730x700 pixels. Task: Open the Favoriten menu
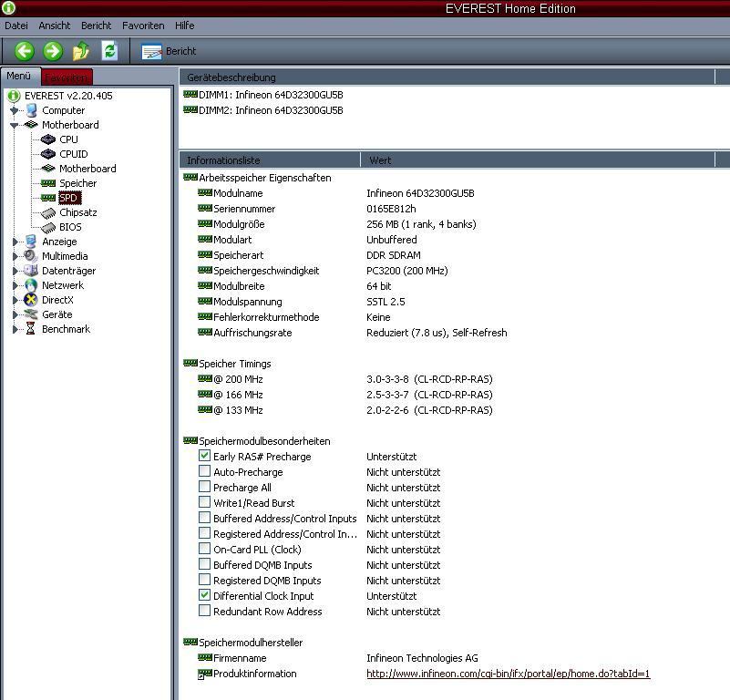click(143, 26)
